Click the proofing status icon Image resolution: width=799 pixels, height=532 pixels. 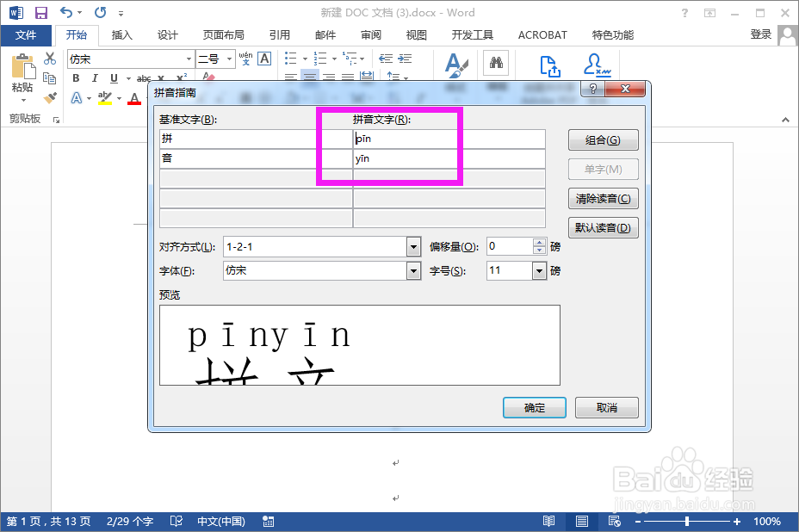pyautogui.click(x=177, y=522)
